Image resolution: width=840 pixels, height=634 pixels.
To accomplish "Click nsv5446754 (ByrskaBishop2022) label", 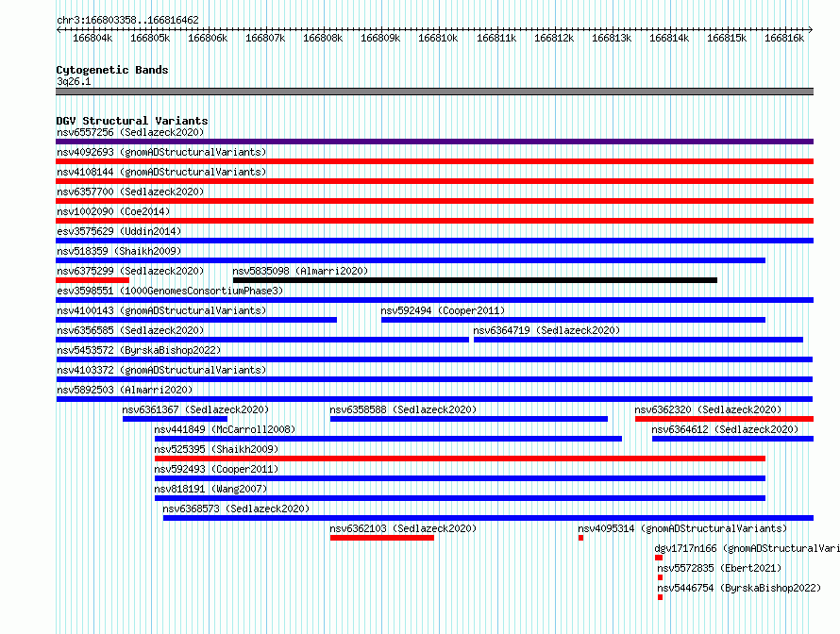I will 739,588.
